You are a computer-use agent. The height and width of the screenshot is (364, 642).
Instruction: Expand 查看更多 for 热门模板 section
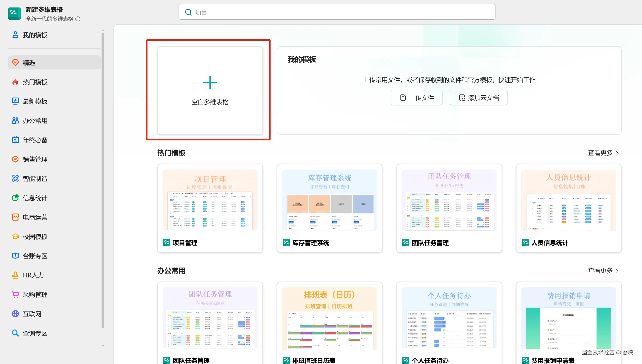603,153
